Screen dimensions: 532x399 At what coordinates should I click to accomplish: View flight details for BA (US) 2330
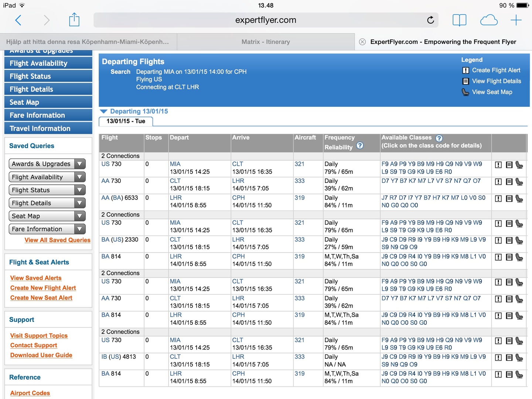pyautogui.click(x=509, y=241)
